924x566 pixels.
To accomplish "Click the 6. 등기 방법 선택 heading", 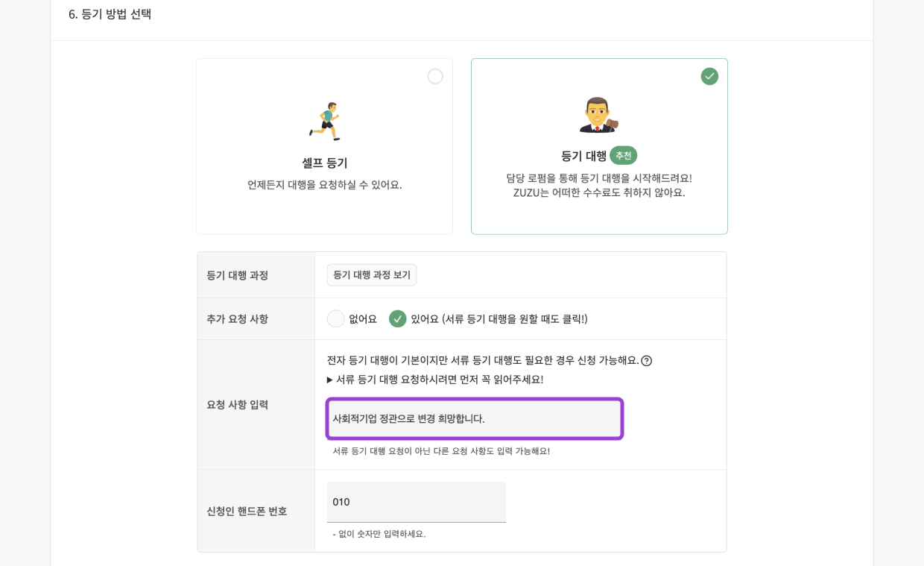I will 110,14.
